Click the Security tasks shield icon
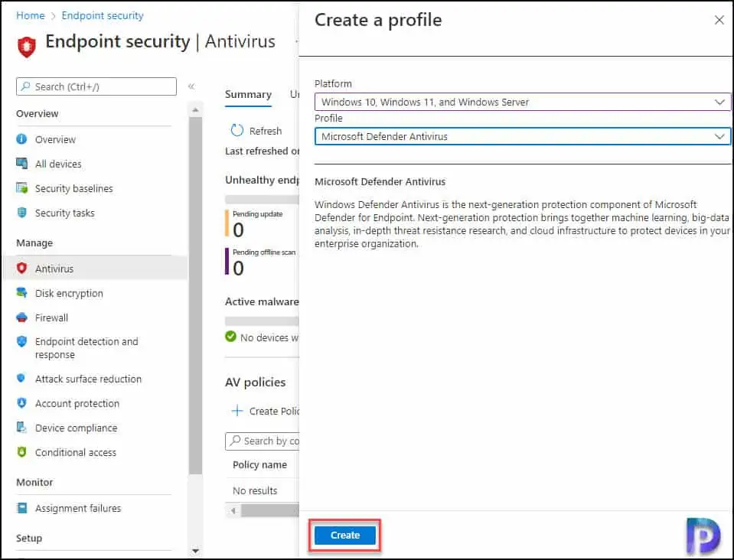Image resolution: width=734 pixels, height=560 pixels. coord(21,213)
